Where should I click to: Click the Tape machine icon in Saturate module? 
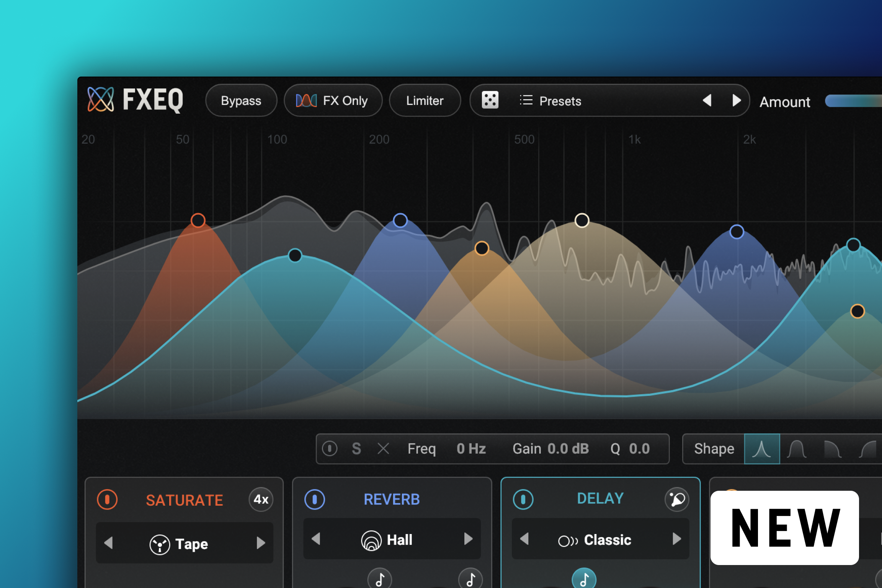tap(160, 544)
